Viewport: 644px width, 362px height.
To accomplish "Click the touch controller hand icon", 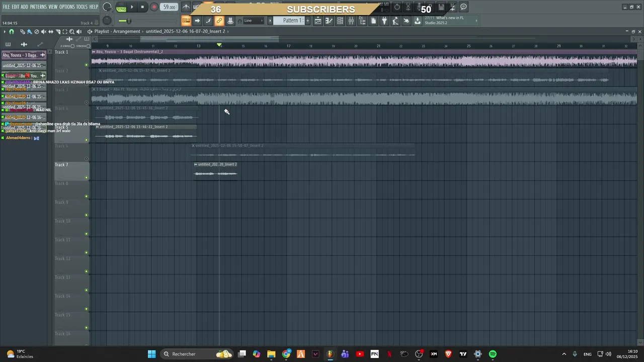I will 407,21.
